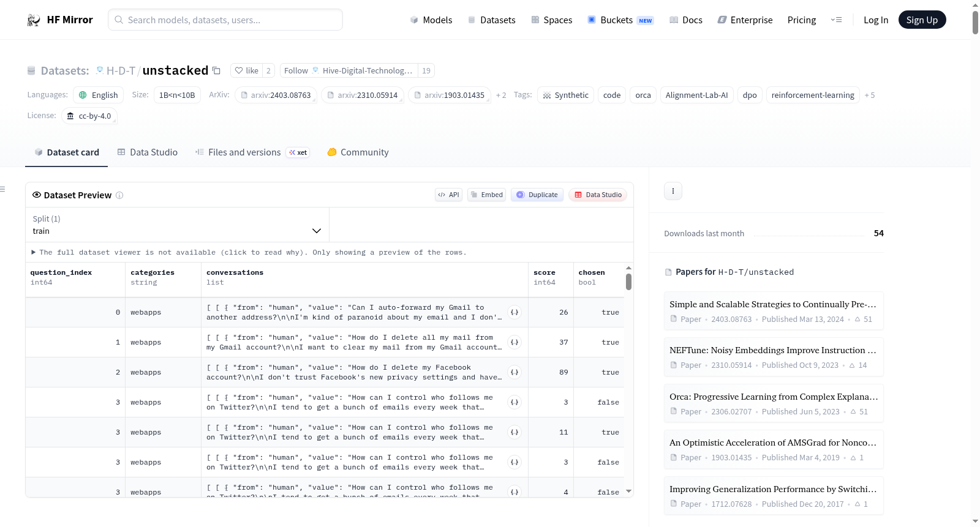This screenshot has width=980, height=527.
Task: Open the Split train dropdown
Action: click(177, 225)
